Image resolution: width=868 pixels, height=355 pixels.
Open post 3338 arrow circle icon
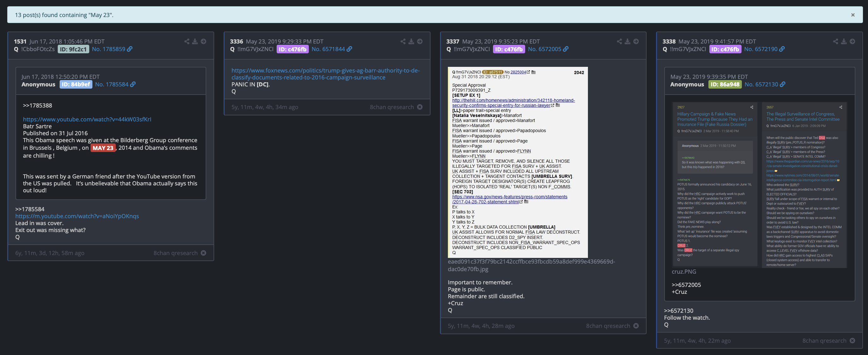coord(852,41)
